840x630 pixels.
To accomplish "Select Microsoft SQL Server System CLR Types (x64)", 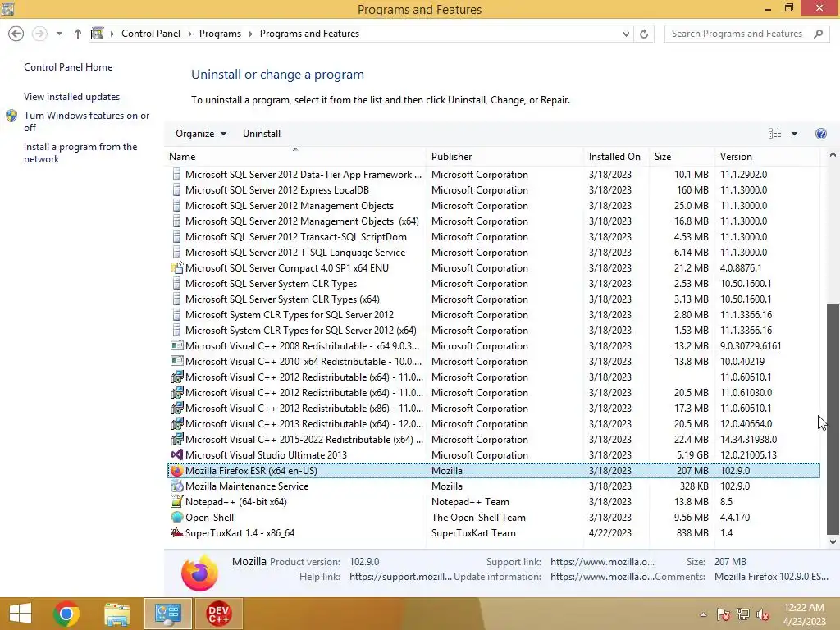I will click(x=493, y=299).
